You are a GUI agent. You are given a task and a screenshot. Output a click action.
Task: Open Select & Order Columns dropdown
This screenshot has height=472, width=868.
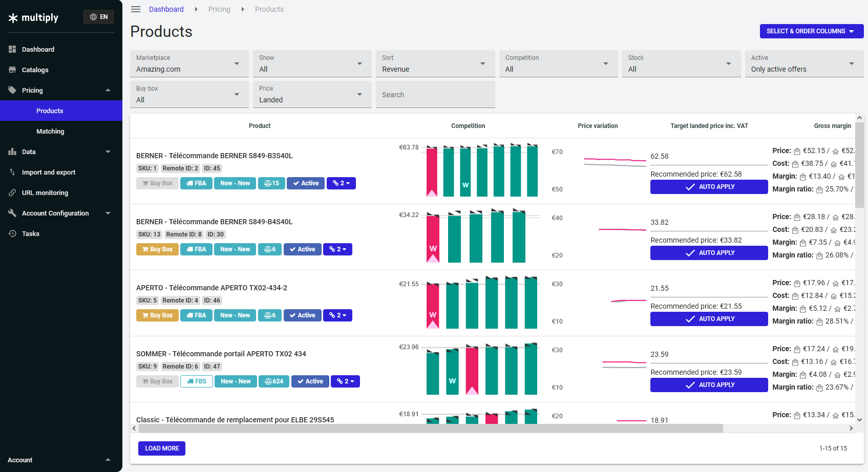(x=811, y=31)
